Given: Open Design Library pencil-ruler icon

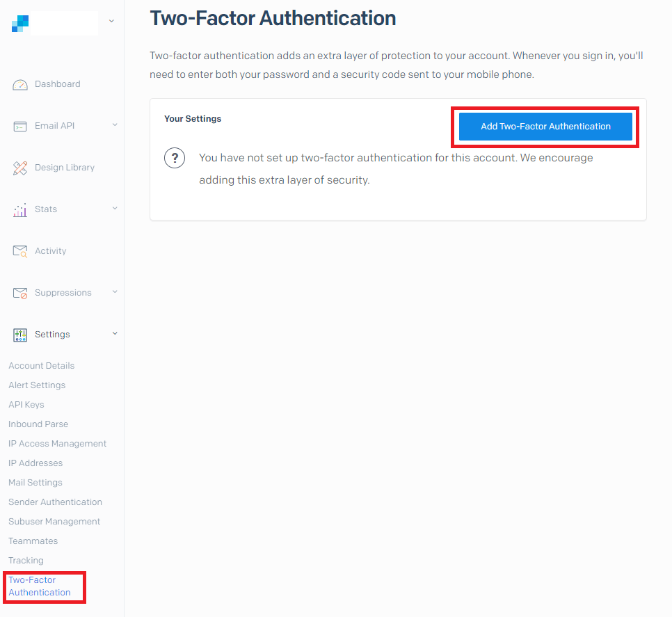Looking at the screenshot, I should click(20, 168).
